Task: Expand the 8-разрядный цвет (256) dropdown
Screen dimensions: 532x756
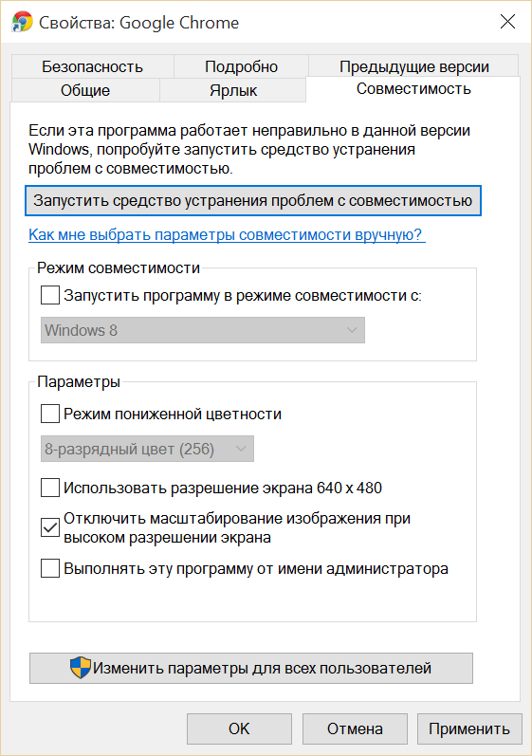Action: coord(147,449)
